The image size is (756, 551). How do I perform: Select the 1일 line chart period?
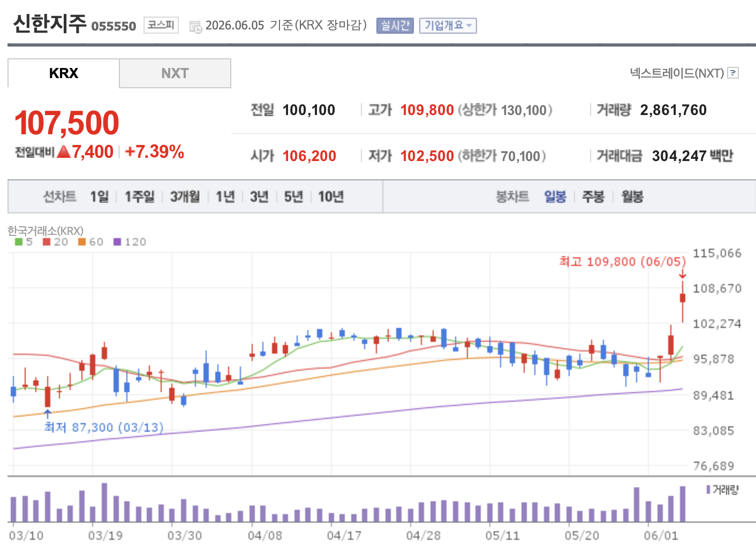(x=100, y=197)
